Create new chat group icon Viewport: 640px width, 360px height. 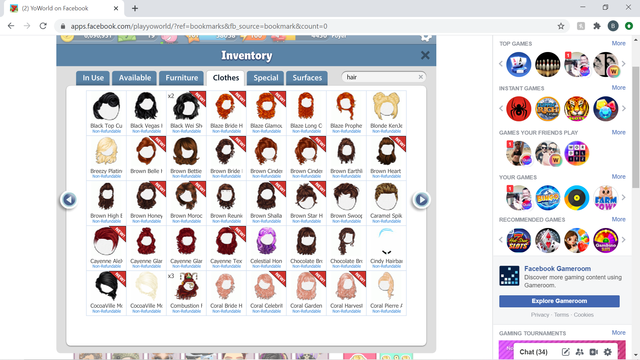[580, 352]
